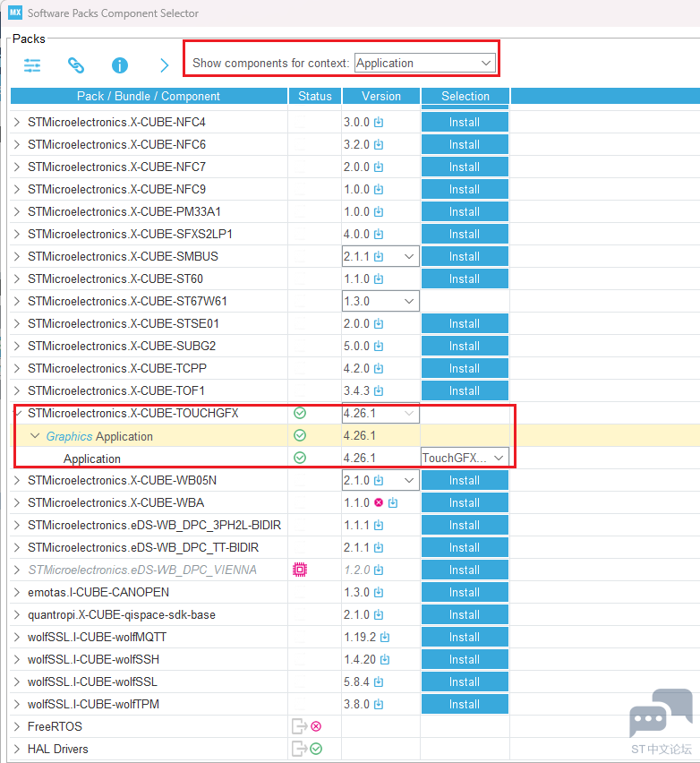This screenshot has height=763, width=700.
Task: Click the red X status icon in FreeRTOS row
Action: click(x=316, y=726)
